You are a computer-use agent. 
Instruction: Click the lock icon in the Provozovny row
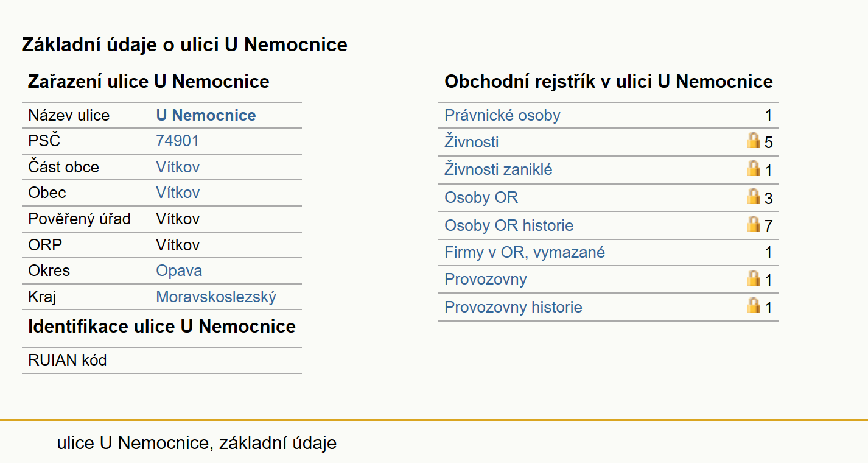754,278
